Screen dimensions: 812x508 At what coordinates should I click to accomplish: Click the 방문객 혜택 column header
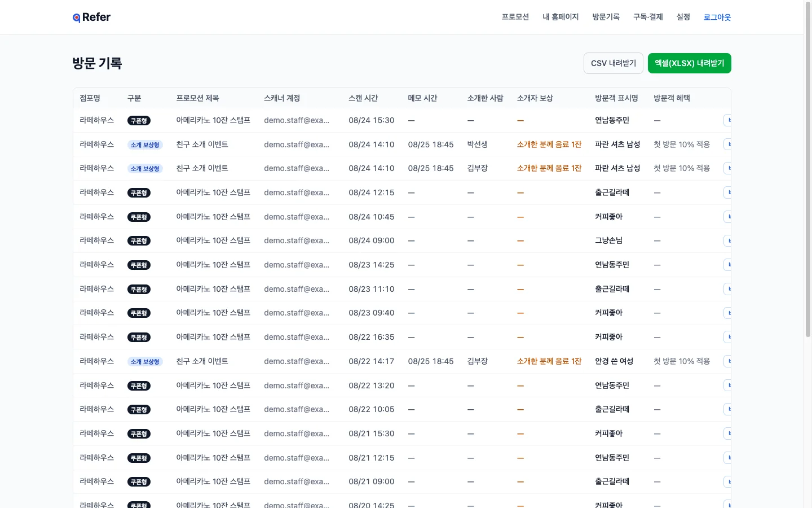672,98
